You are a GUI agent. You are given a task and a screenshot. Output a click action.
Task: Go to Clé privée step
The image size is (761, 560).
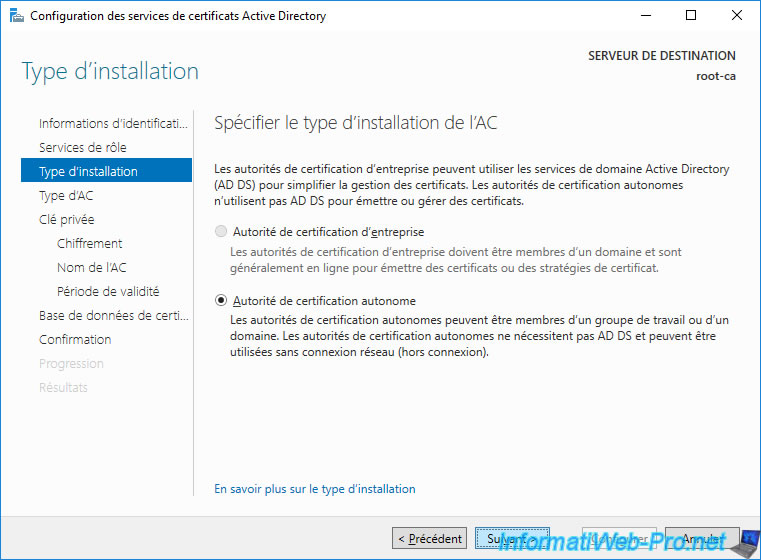click(x=66, y=219)
